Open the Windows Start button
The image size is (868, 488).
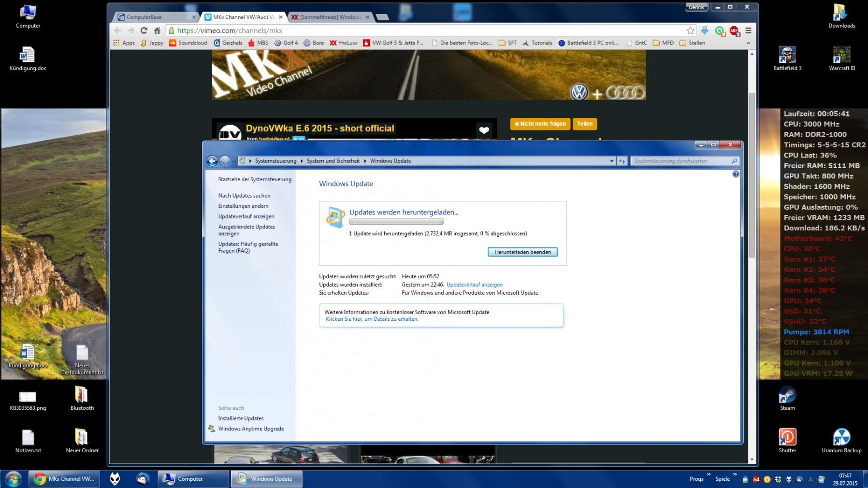tap(13, 479)
